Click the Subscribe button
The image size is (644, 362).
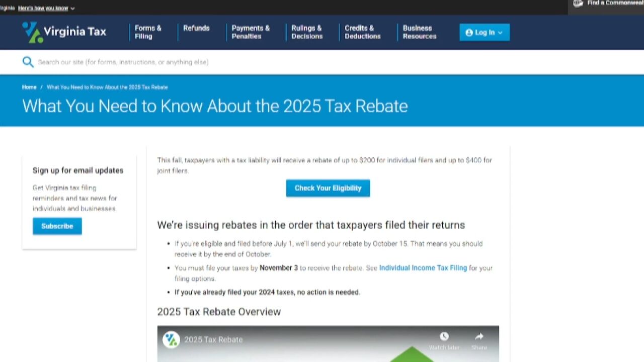(x=57, y=226)
